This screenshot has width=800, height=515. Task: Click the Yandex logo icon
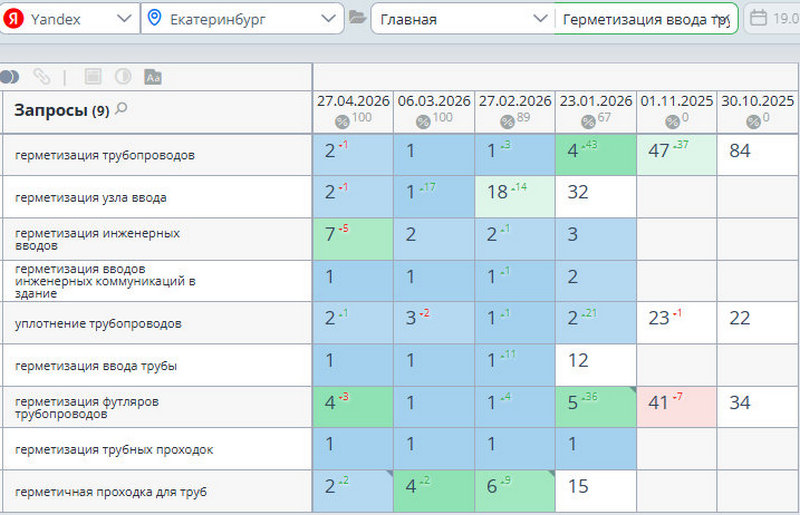(x=14, y=19)
